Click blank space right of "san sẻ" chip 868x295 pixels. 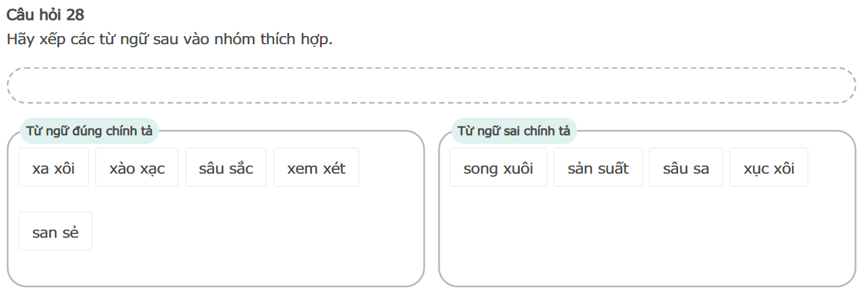click(249, 232)
